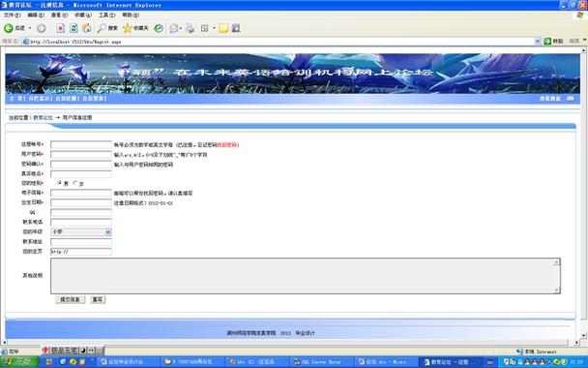Expand the grade selection dropdown showing 小学
The height and width of the screenshot is (368, 588).
pyautogui.click(x=108, y=232)
